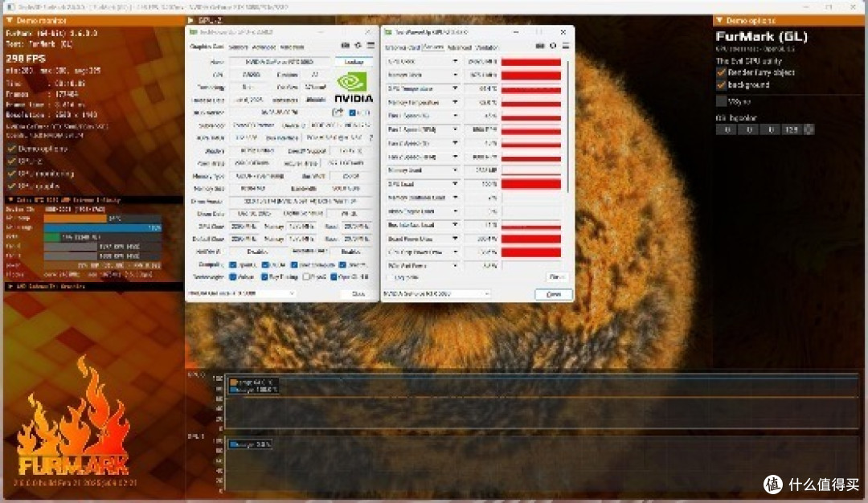868x503 pixels.
Task: Uncheck the background option in FurMark
Action: (721, 84)
